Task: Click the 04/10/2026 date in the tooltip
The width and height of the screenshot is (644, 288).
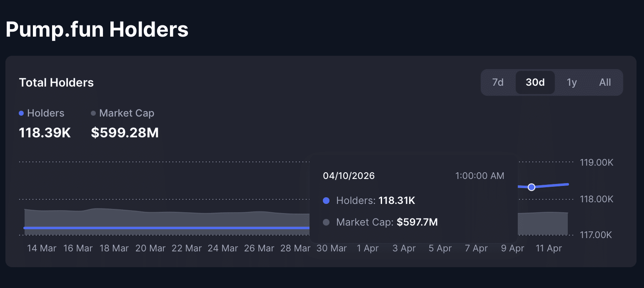Action: pyautogui.click(x=349, y=176)
